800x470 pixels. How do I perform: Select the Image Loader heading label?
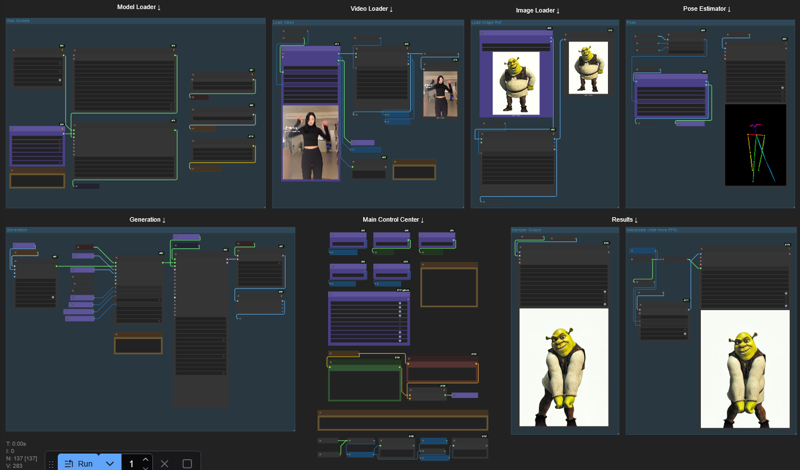click(x=537, y=10)
